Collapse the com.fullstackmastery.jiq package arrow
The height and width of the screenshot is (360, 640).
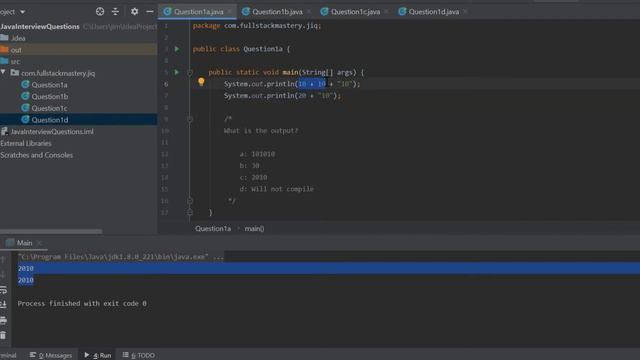pyautogui.click(x=3, y=73)
